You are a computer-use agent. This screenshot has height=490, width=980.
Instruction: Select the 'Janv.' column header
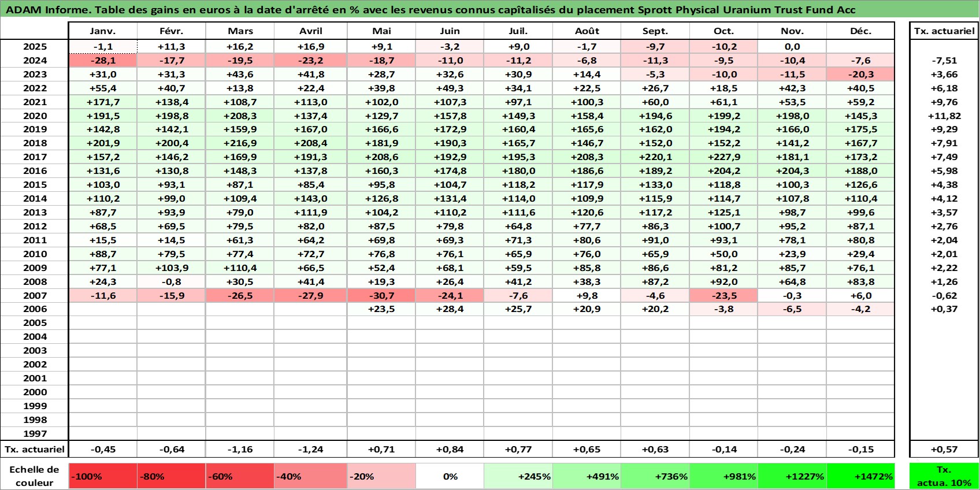pos(103,31)
